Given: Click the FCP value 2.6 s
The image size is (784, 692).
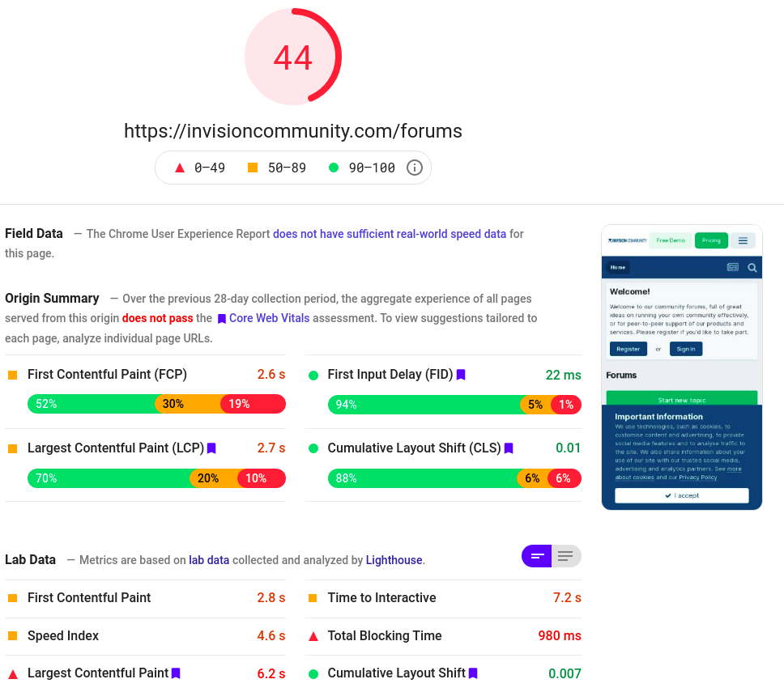Looking at the screenshot, I should [271, 374].
